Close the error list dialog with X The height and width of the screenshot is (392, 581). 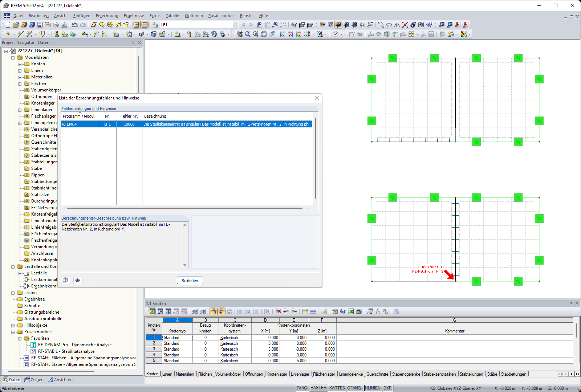coord(317,98)
